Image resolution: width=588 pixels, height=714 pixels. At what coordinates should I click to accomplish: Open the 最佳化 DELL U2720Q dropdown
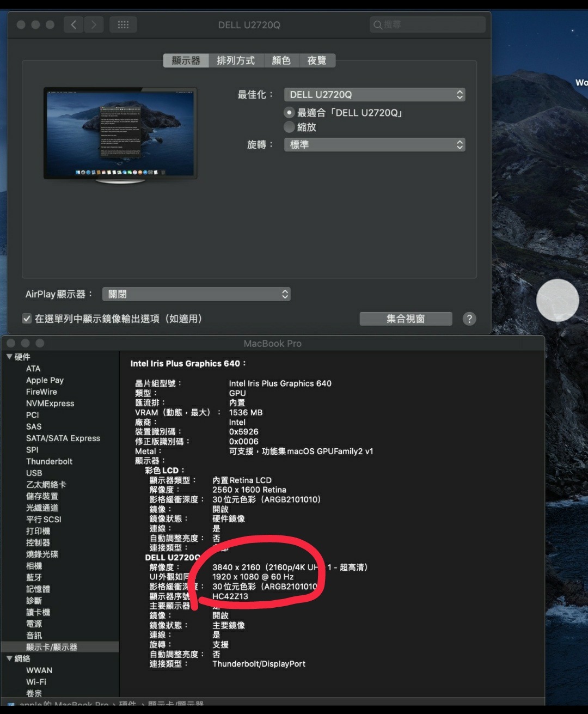[375, 95]
